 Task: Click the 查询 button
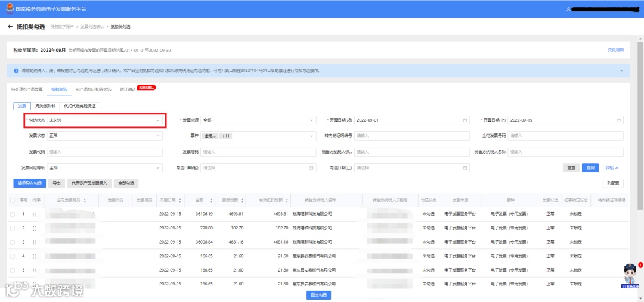[590, 168]
